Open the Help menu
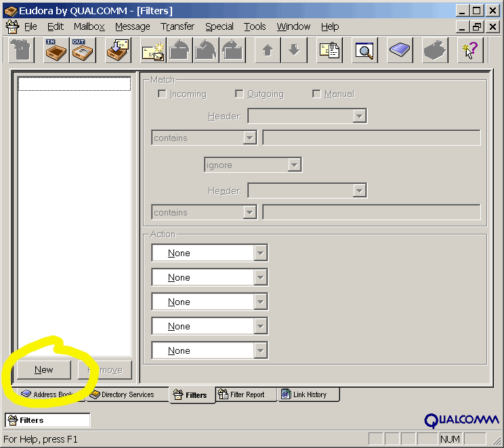 330,26
